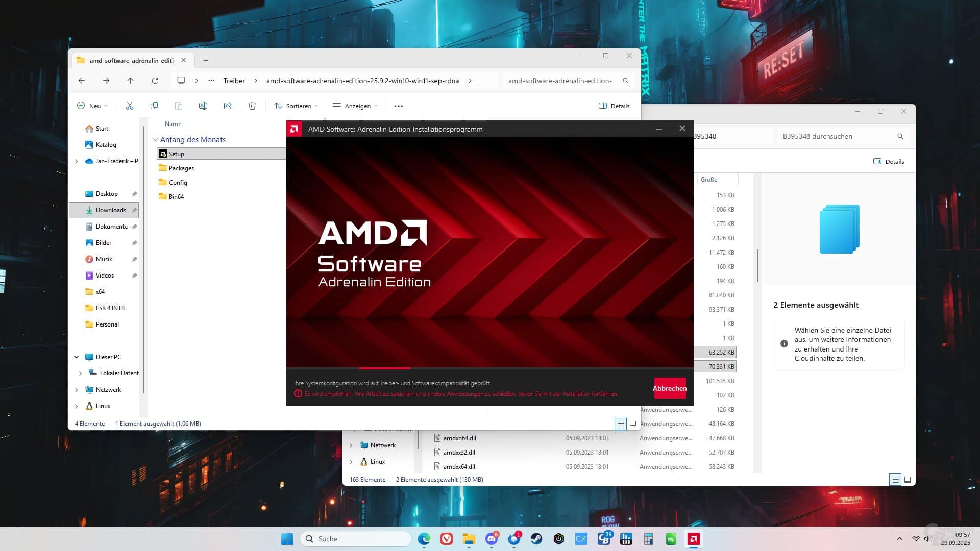Click the Cut icon in the Explorer toolbar

(130, 106)
